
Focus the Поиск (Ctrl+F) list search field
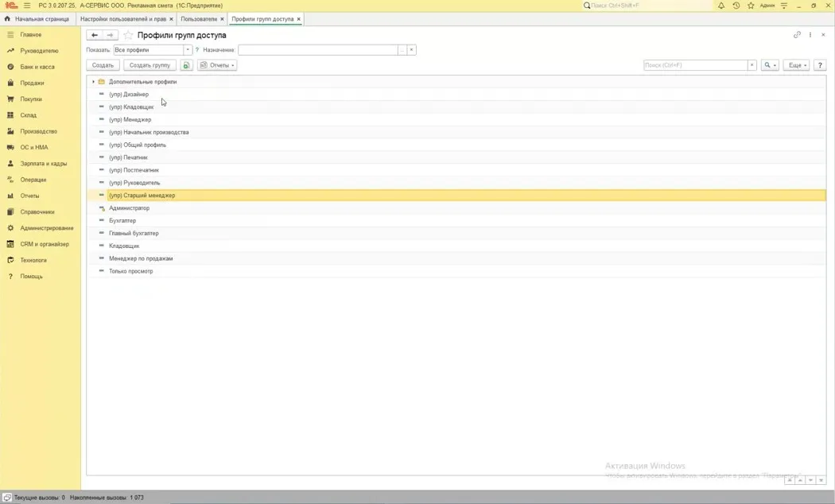(696, 65)
